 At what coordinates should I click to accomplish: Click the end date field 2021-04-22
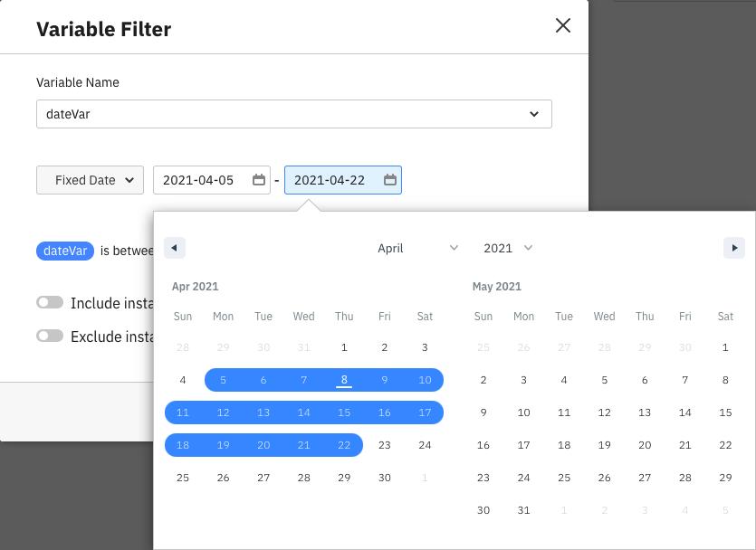tap(331, 180)
